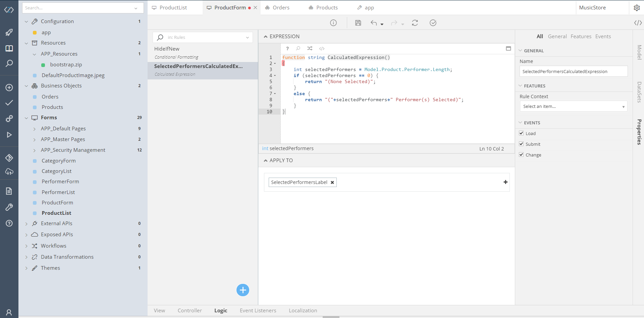Open PerformerForm in the Forms tree
This screenshot has height=318, width=644.
coord(60,182)
